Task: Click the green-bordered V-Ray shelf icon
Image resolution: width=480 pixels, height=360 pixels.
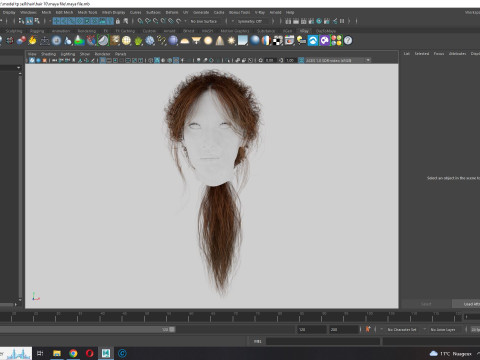Action: 103,41
